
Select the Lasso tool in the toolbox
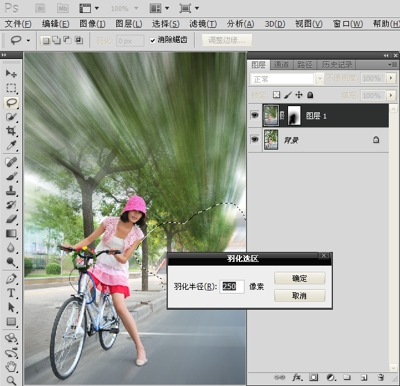tap(11, 102)
